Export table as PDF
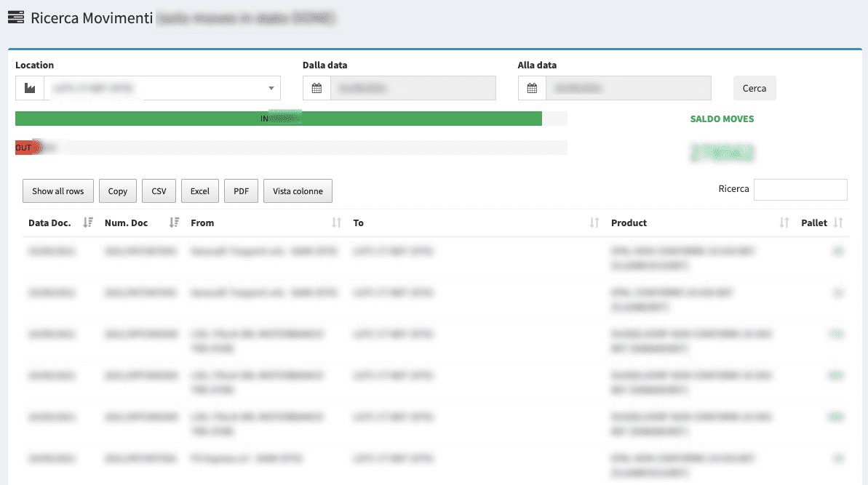This screenshot has width=868, height=485. tap(241, 191)
